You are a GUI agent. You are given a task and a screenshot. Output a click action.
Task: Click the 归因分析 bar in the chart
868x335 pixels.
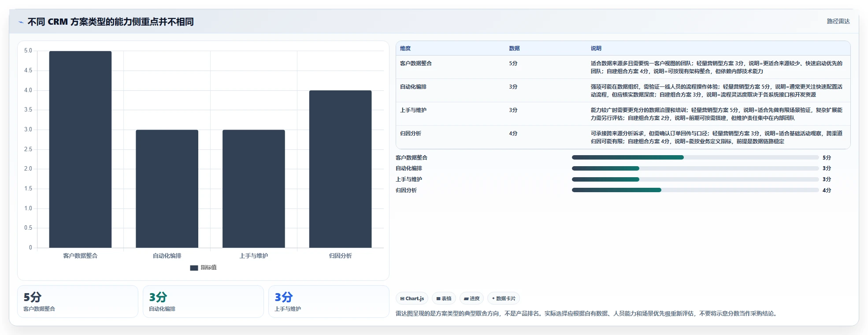(340, 169)
